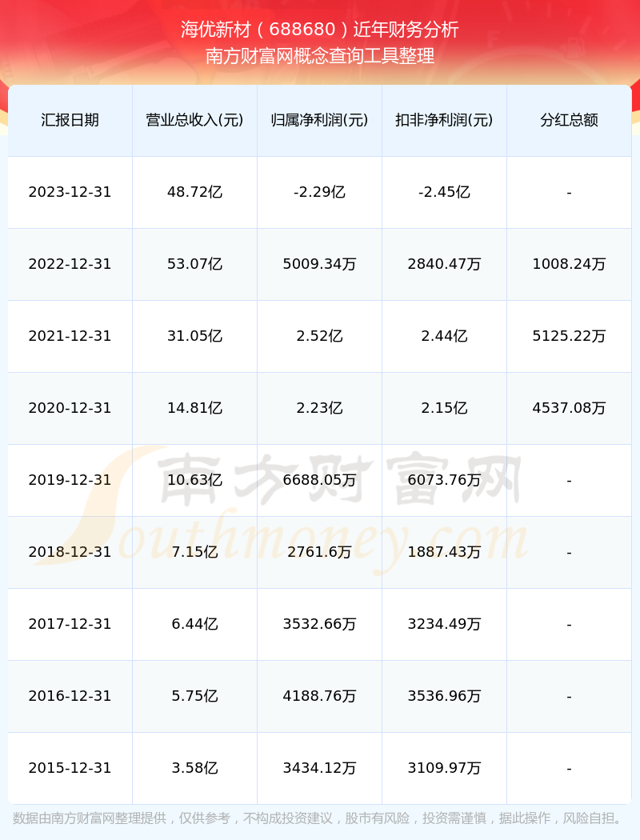Select the 48.72亿 revenue cell
The height and width of the screenshot is (840, 640).
coord(195,192)
